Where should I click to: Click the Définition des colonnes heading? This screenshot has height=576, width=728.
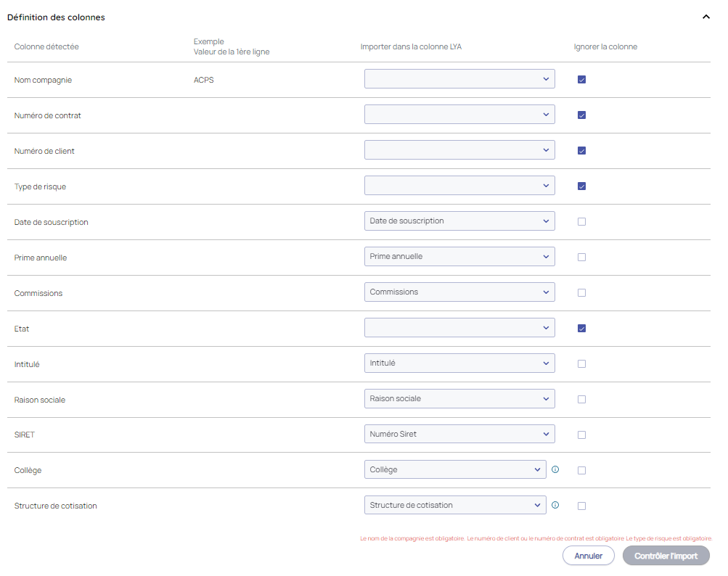coord(56,17)
